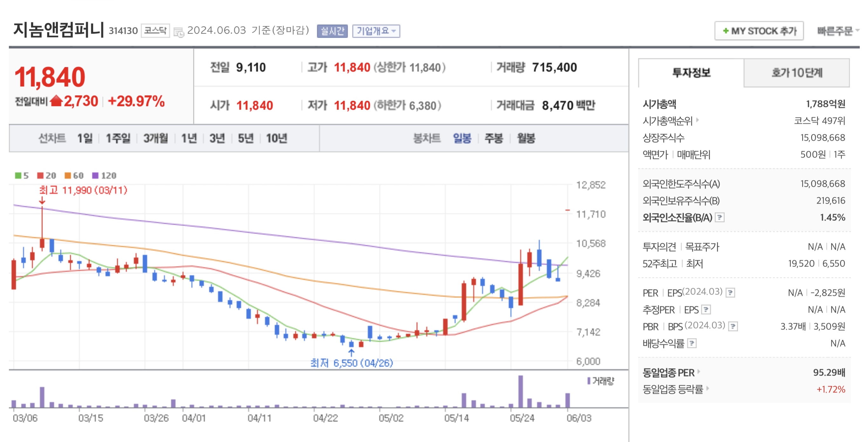Open the 동일업종 등락률 link
This screenshot has height=442, width=868.
pos(673,389)
